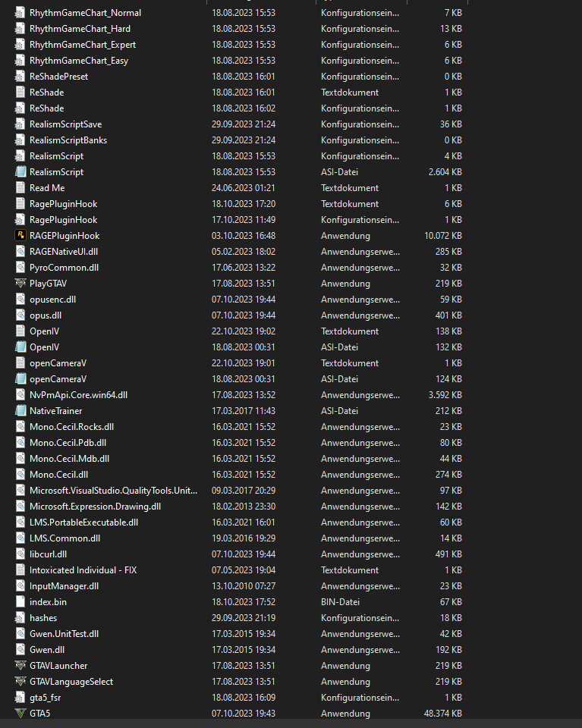582x728 pixels.
Task: Select file name Mono.Cecil.Mdb.dll
Action: pos(70,458)
